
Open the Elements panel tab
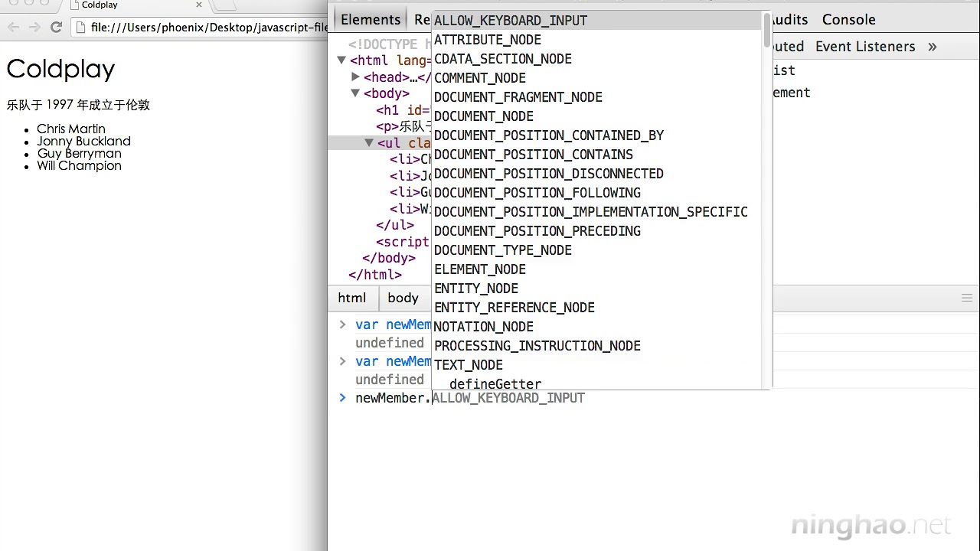pos(371,20)
